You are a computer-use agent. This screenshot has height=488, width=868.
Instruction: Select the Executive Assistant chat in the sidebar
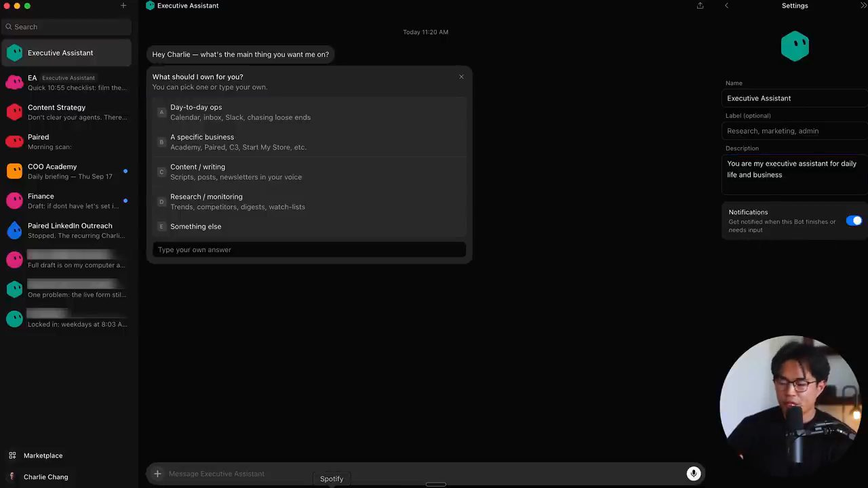click(66, 53)
